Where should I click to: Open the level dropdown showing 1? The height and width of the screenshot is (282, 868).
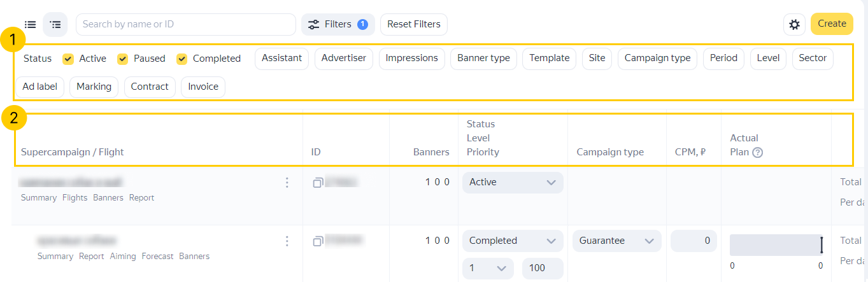(x=488, y=268)
